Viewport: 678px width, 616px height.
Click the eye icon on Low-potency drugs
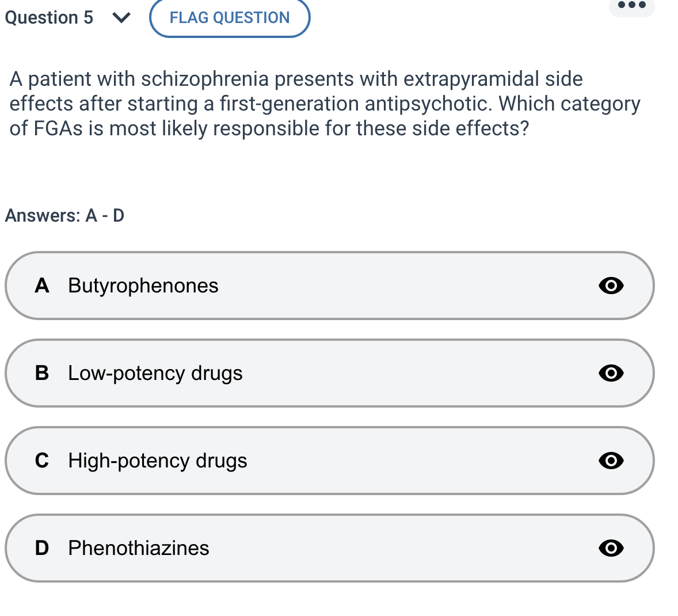(611, 373)
